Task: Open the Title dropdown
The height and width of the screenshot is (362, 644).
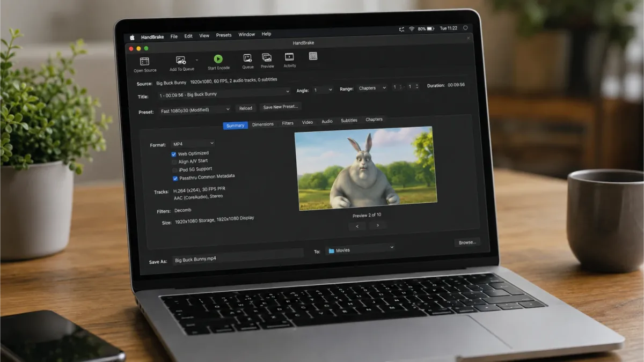Action: click(224, 94)
